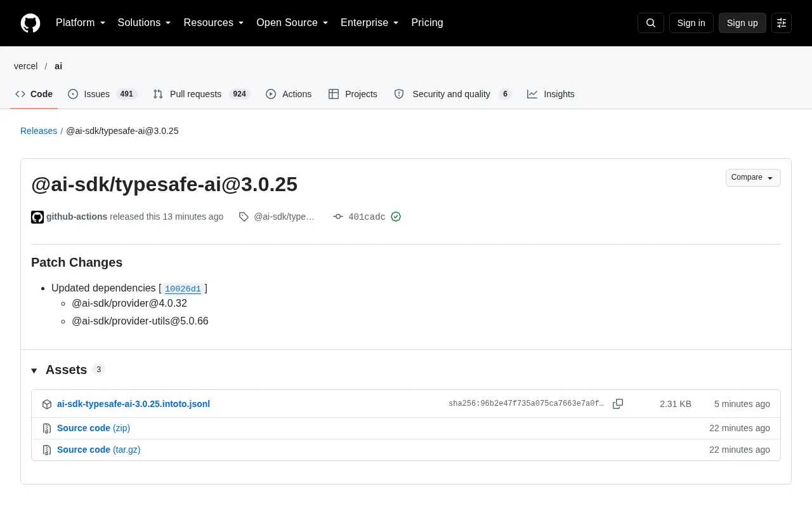This screenshot has height=508, width=812.
Task: Open the Projects tab
Action: click(353, 94)
